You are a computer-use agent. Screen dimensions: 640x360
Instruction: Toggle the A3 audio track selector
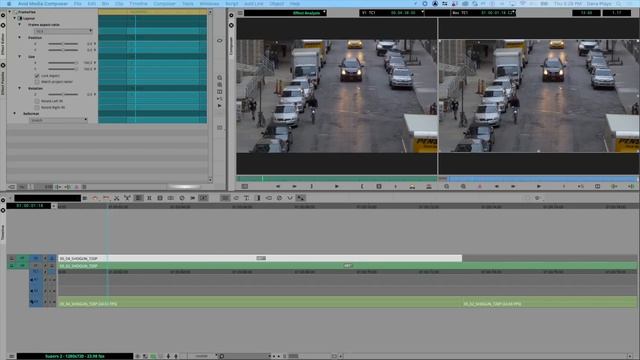point(36,302)
